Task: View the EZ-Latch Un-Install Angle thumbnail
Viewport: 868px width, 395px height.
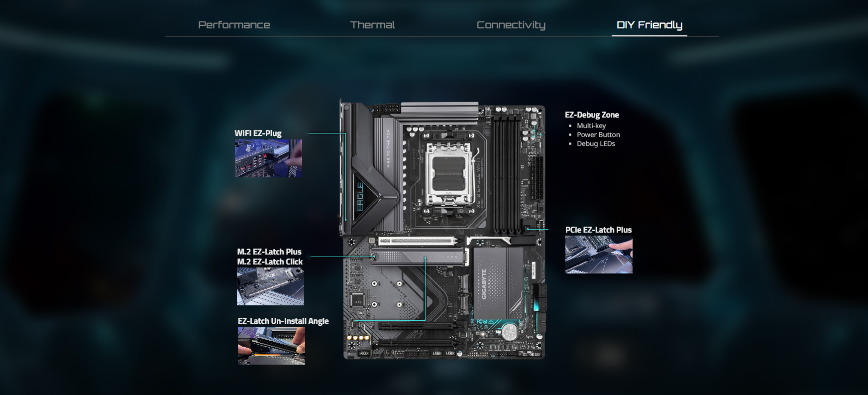Action: 271,346
